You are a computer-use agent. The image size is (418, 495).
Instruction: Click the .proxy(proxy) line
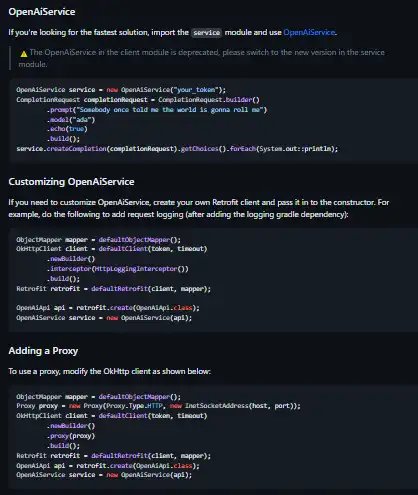tap(71, 436)
